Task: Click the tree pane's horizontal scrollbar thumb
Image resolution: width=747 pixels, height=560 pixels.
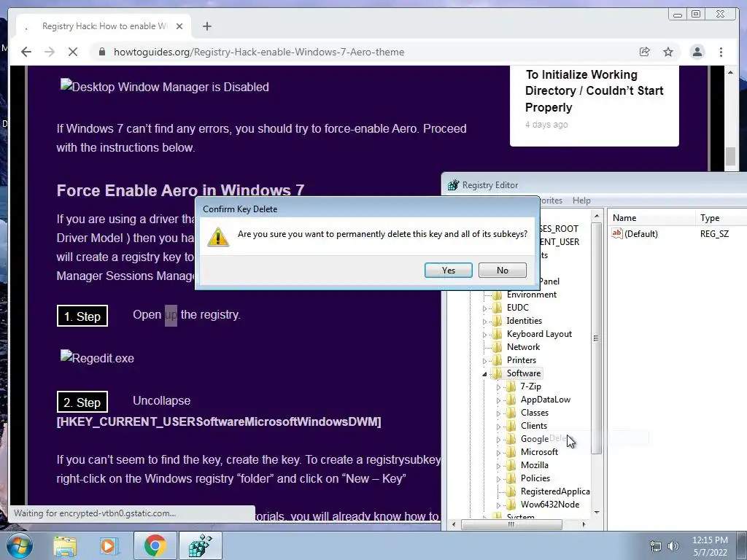Action: (511, 524)
